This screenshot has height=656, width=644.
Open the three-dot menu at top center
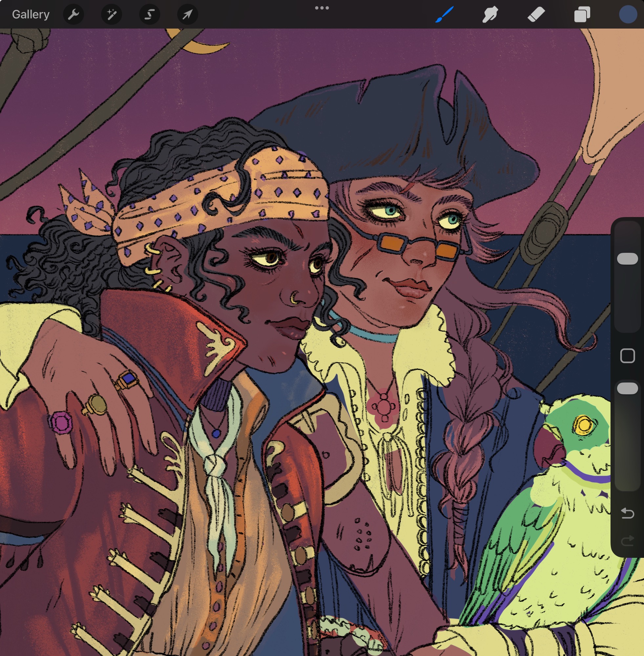(322, 8)
